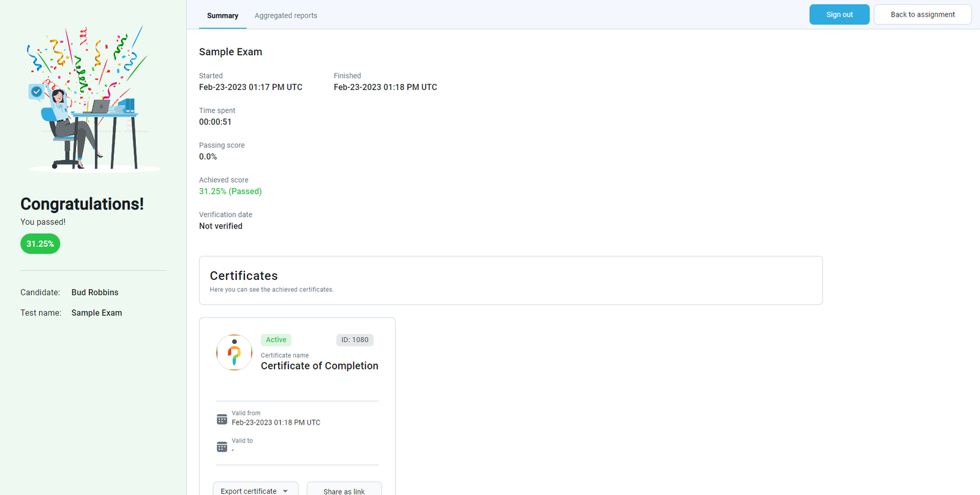This screenshot has height=495, width=980.
Task: Click the ID: 1080 badge
Action: [x=355, y=340]
